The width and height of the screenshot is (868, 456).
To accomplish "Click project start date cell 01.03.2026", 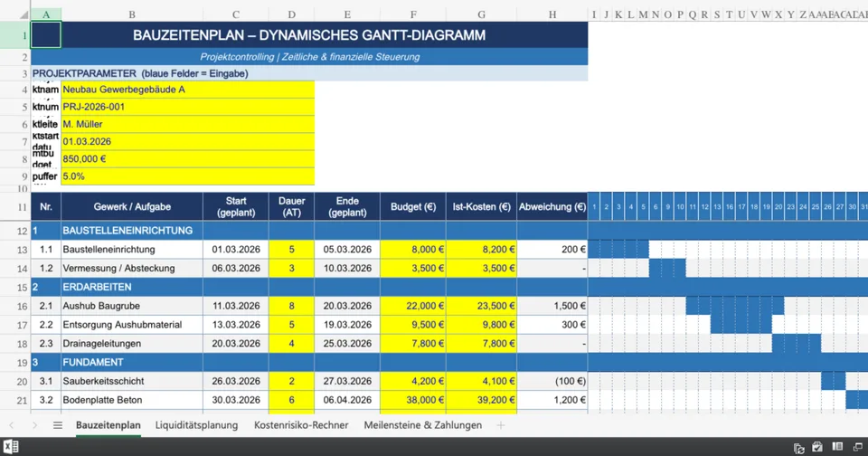I will tap(188, 141).
